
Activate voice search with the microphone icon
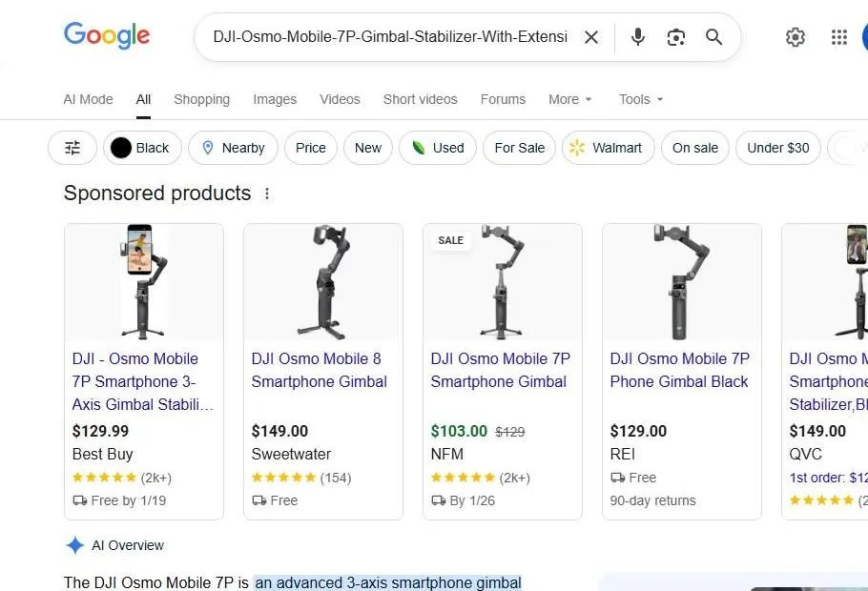(636, 37)
